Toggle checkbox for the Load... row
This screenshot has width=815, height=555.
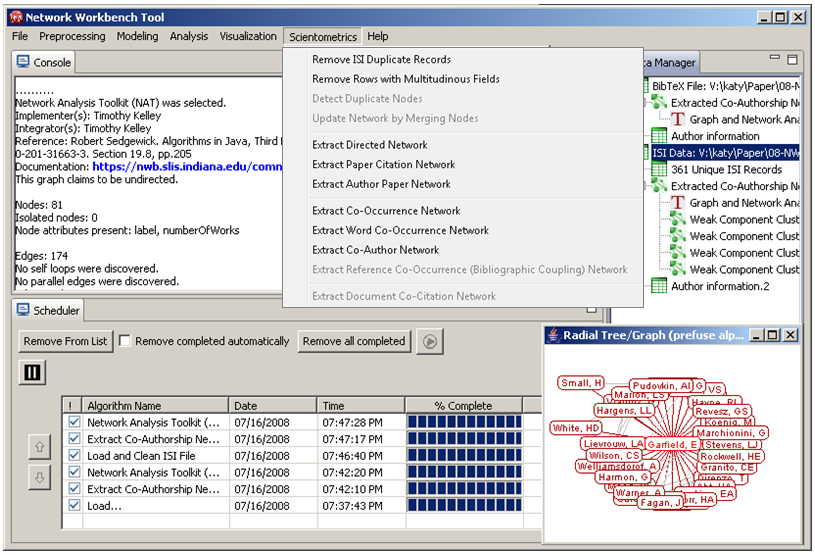click(x=74, y=505)
